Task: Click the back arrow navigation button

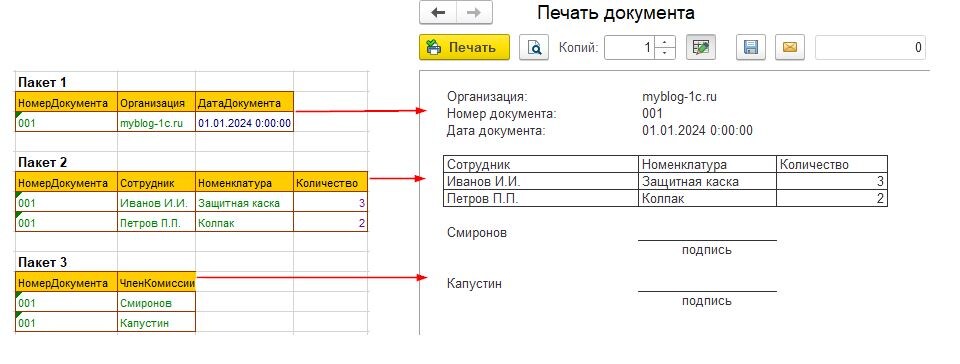Action: tap(438, 13)
